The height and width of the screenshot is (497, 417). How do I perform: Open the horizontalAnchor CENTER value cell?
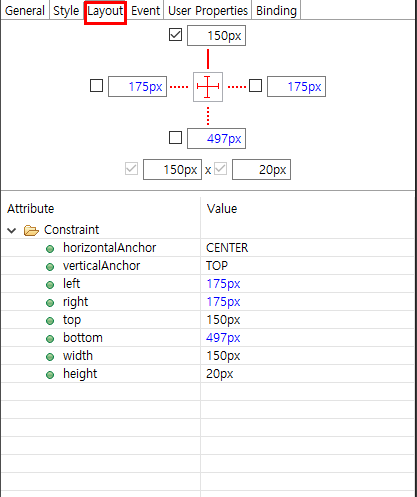click(307, 248)
